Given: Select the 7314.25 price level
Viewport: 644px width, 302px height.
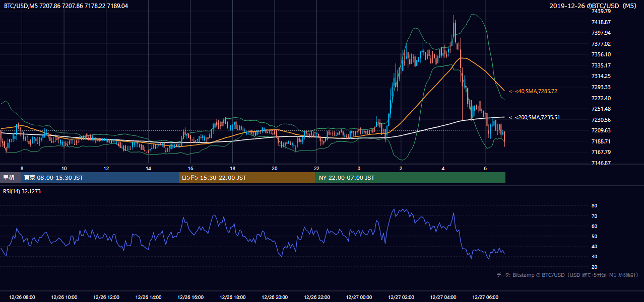Looking at the screenshot, I should (x=601, y=76).
